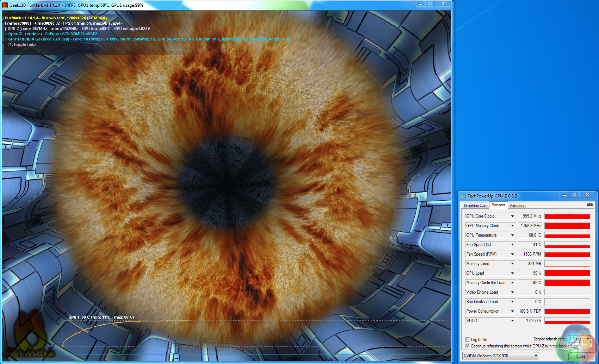
Task: Close the FurMark burn-in test window
Action: coord(443,4)
